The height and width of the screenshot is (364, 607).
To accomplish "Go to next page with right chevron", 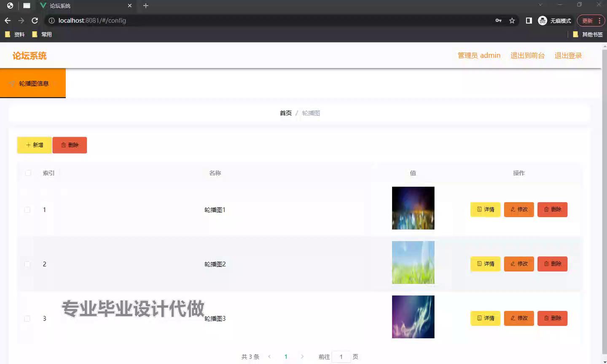I will (302, 357).
